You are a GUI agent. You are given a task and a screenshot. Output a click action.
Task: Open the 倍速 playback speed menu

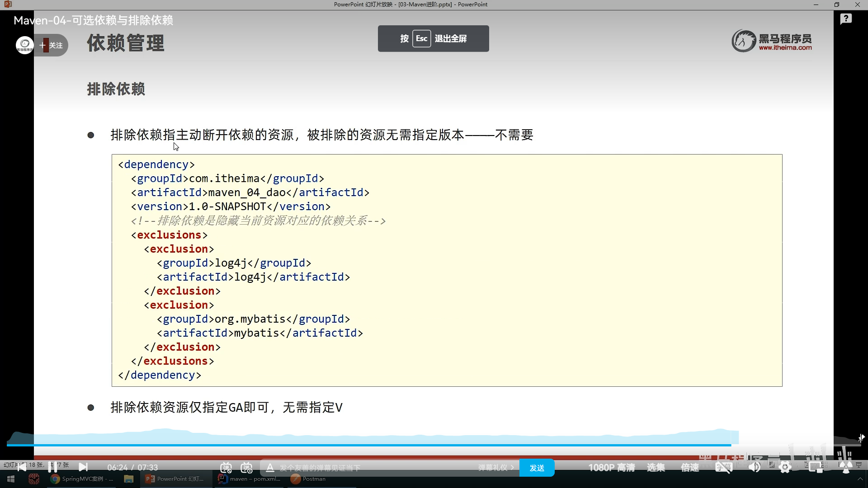pos(690,468)
